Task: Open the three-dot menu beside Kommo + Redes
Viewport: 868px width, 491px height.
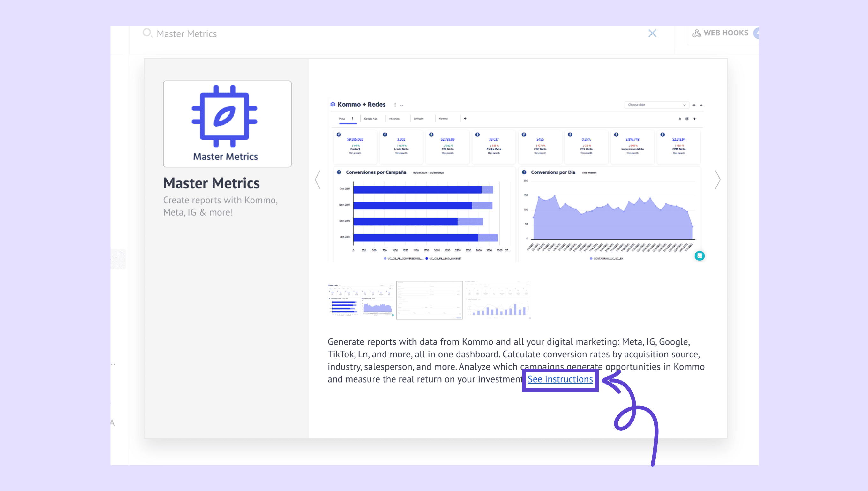Action: (395, 105)
